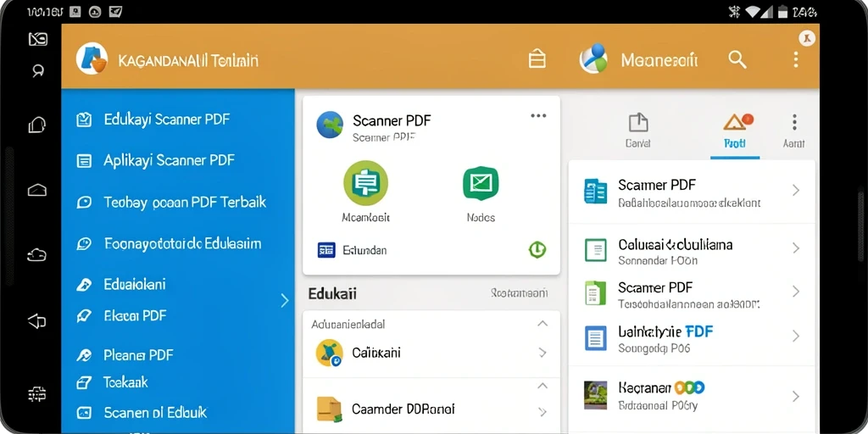This screenshot has width=868, height=434.
Task: Click the profile avatar next to Meanesaii
Action: (x=593, y=58)
